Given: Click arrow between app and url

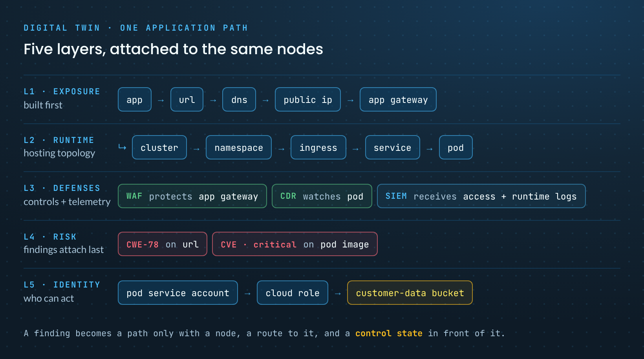Looking at the screenshot, I should tap(161, 101).
